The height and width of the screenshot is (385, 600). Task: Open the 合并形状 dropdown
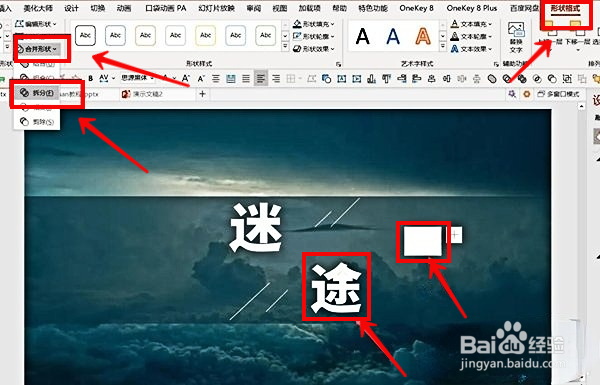point(38,49)
